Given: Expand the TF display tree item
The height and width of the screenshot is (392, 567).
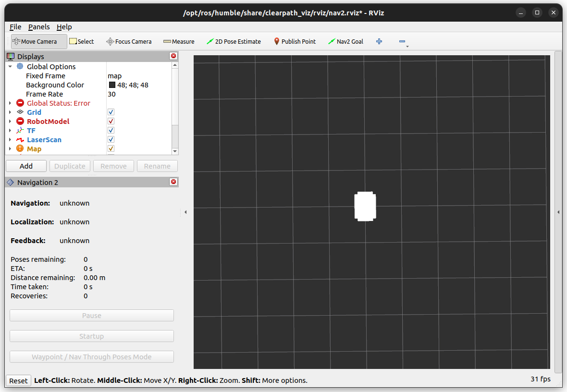Looking at the screenshot, I should 10,131.
